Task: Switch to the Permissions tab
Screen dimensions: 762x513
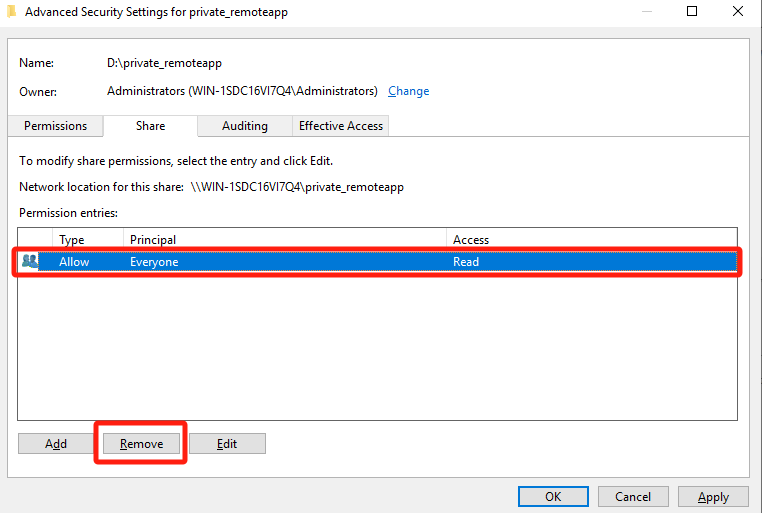Action: click(56, 126)
